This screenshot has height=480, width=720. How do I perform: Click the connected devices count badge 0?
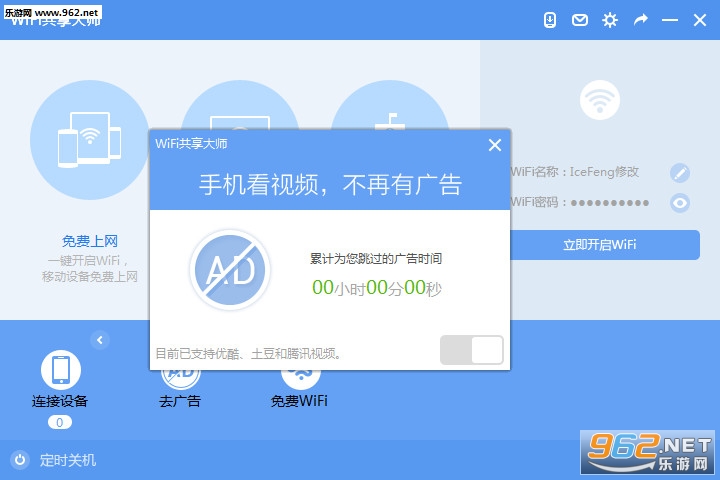pyautogui.click(x=60, y=423)
